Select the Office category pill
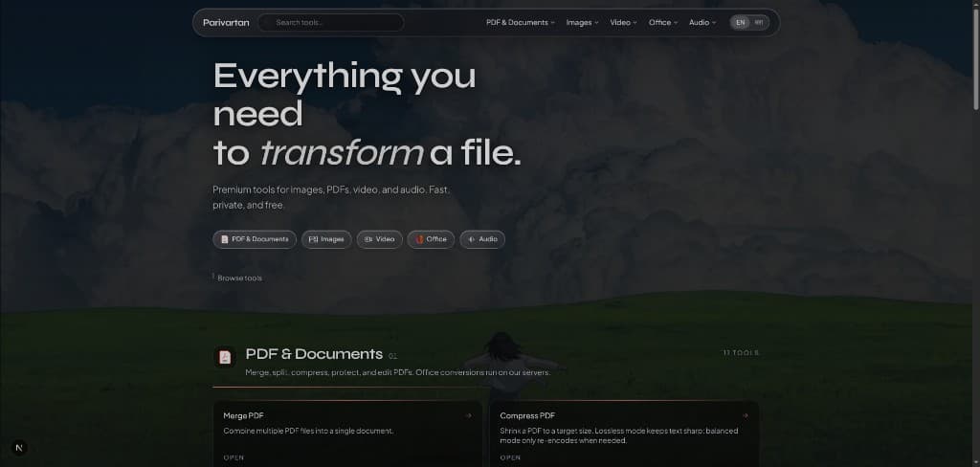This screenshot has height=467, width=980. point(431,239)
